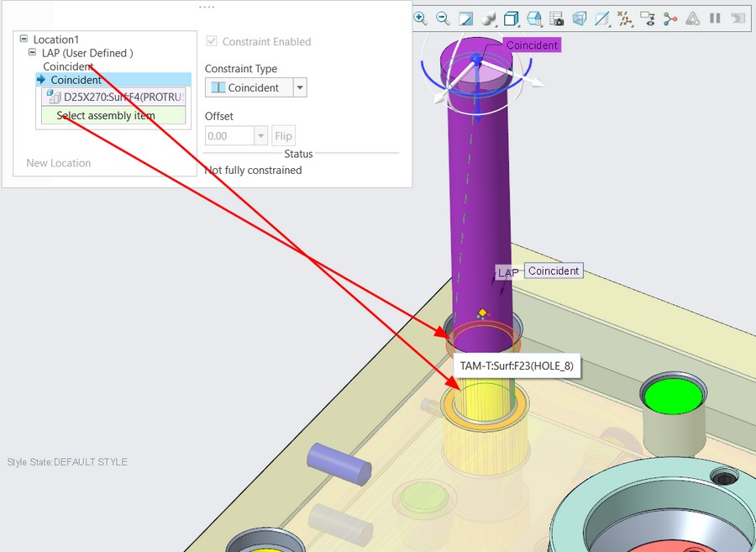Click the Repaint icon in graphics toolbar
This screenshot has height=552, width=756.
pos(465,18)
